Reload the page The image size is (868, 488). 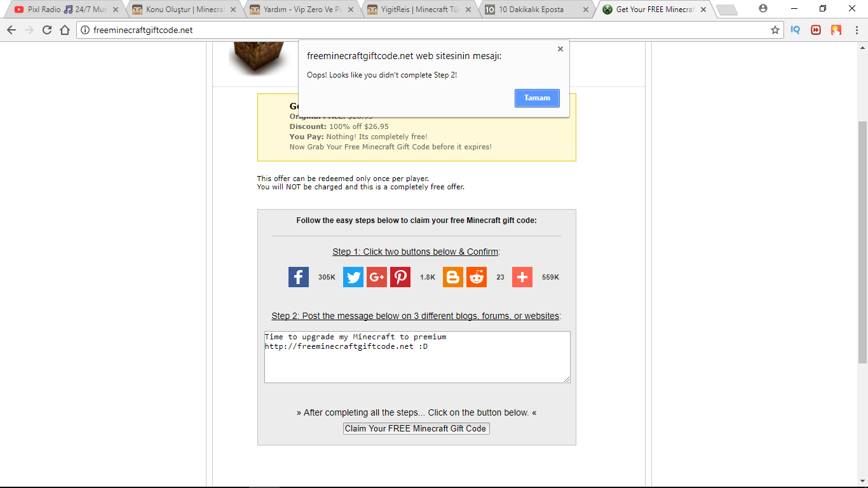[47, 30]
